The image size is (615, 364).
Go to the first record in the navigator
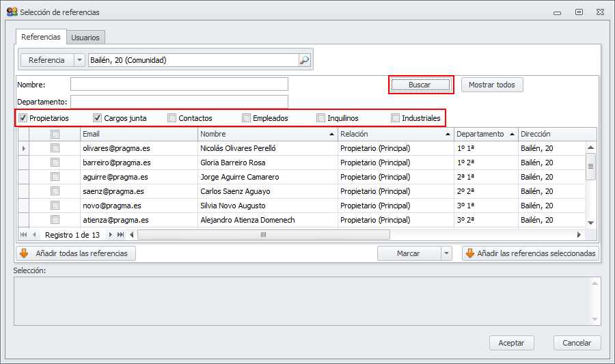(x=24, y=234)
